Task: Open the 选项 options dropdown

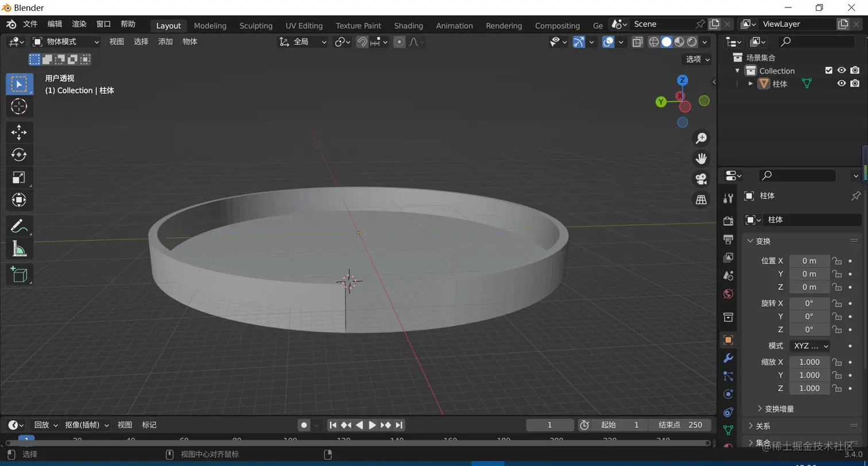Action: coord(697,59)
